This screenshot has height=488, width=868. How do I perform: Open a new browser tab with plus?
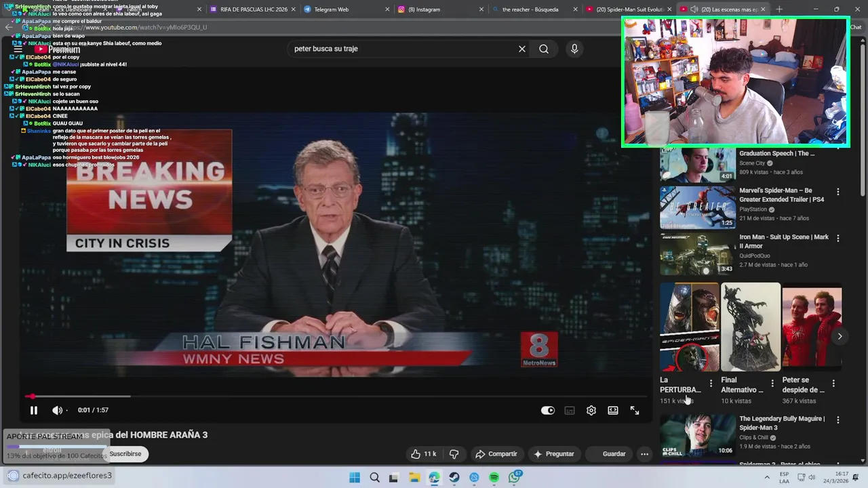[x=779, y=9]
